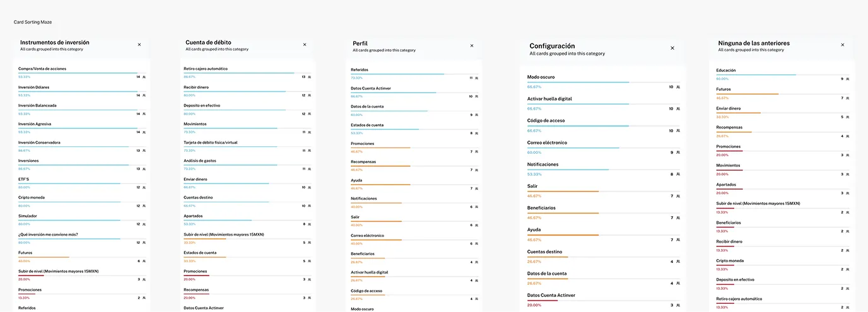Dismiss the Perfil category panel
Image resolution: width=868 pixels, height=312 pixels.
(471, 46)
